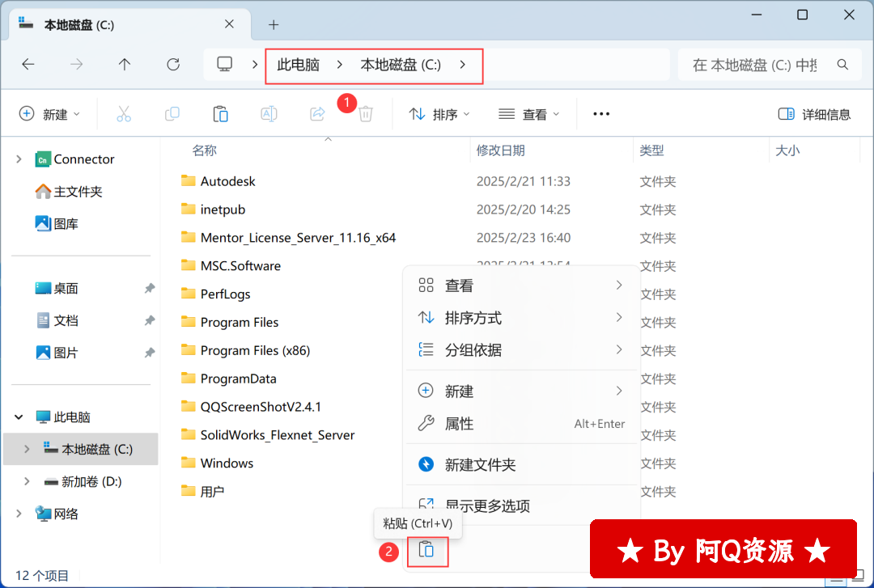
Task: Open the 排序方式 context menu entry
Action: pyautogui.click(x=521, y=318)
